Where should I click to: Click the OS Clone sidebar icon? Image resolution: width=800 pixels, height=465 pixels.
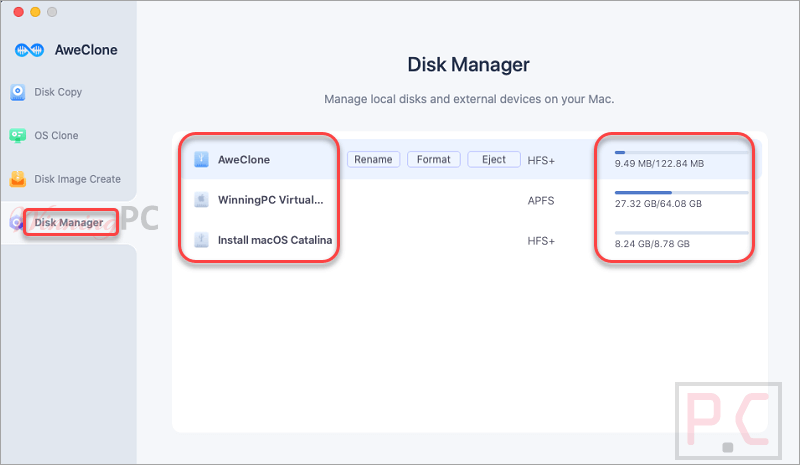[18, 136]
